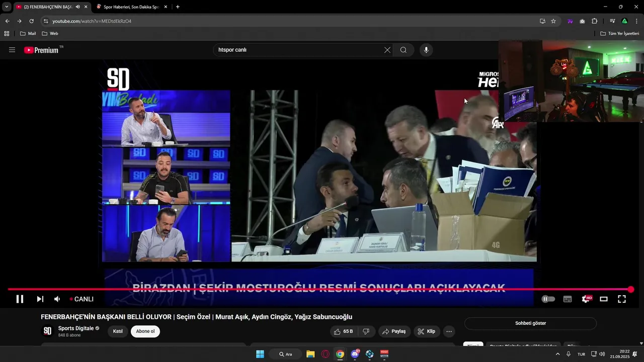Seek on the red video progress bar
The width and height of the screenshot is (644, 362).
tap(319, 289)
